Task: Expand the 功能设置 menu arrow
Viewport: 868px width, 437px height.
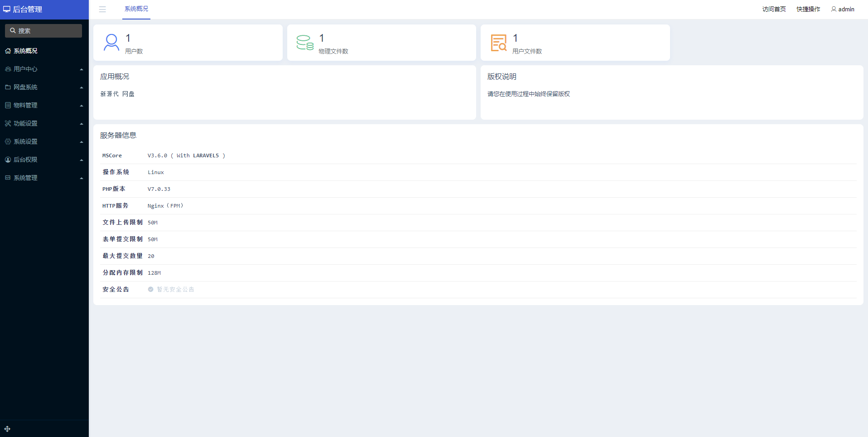Action: (82, 124)
